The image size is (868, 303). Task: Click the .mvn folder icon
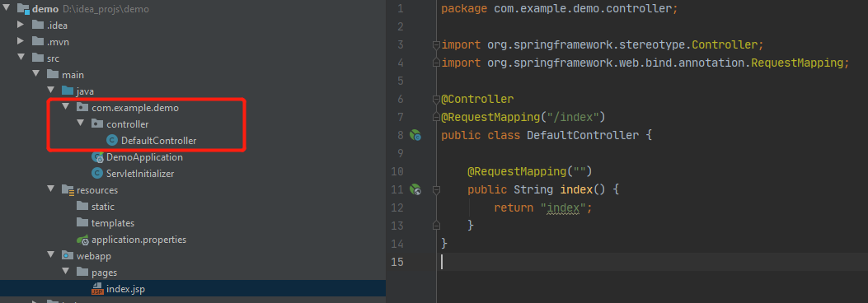coord(38,41)
